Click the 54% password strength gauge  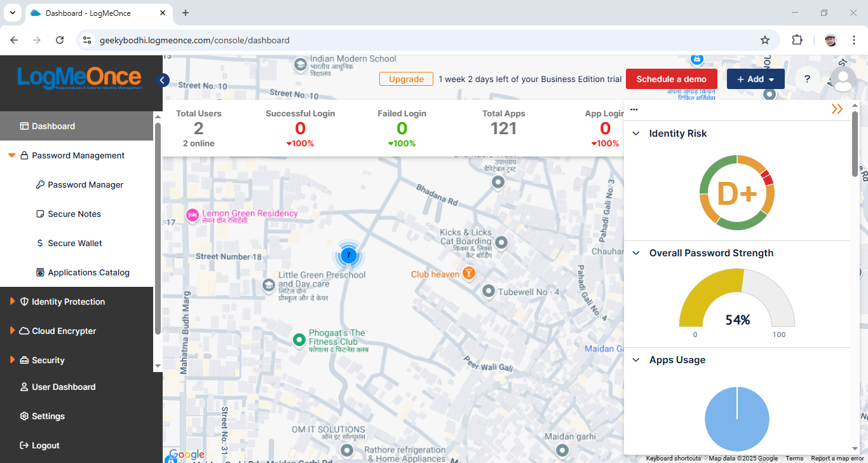737,298
